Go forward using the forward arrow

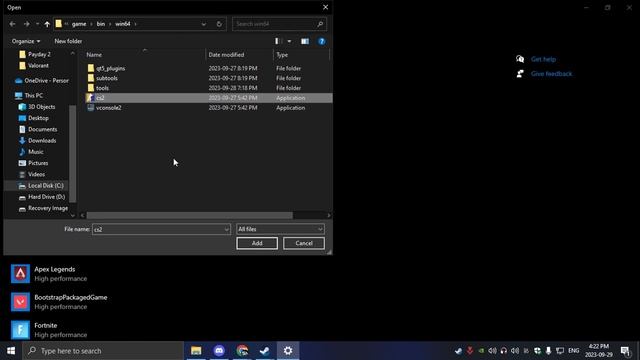[x=27, y=24]
